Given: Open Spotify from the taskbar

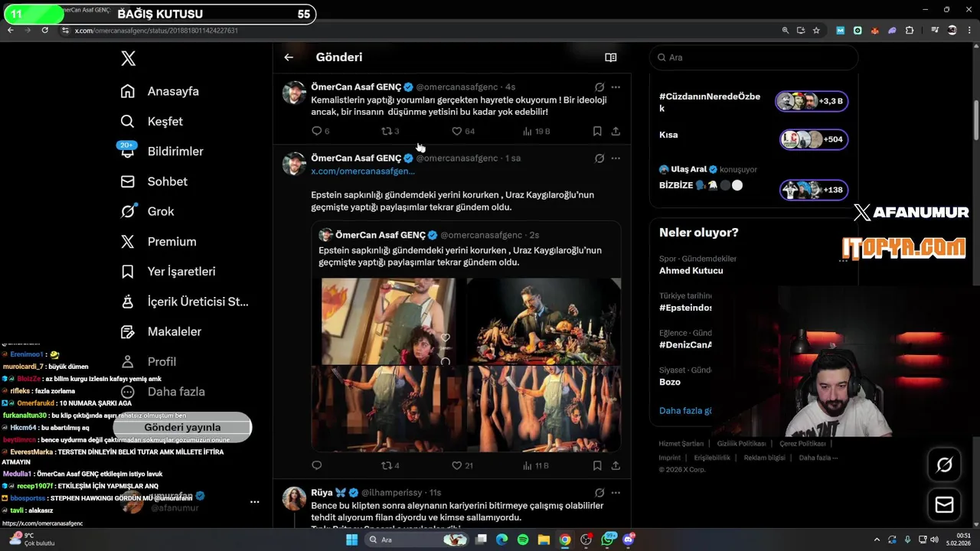Looking at the screenshot, I should (x=523, y=540).
